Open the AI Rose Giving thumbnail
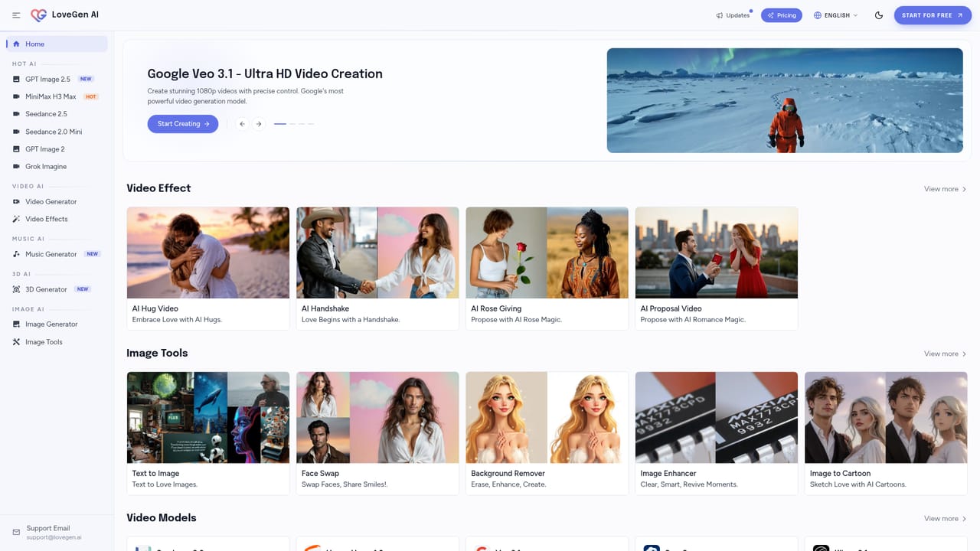The image size is (980, 551). 547,253
